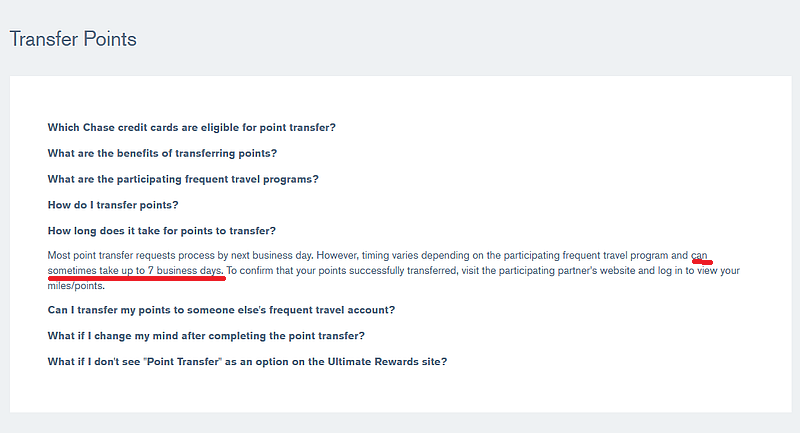Viewport: 800px width, 433px height.
Task: Click the Transfer Points page heading
Action: (73, 39)
